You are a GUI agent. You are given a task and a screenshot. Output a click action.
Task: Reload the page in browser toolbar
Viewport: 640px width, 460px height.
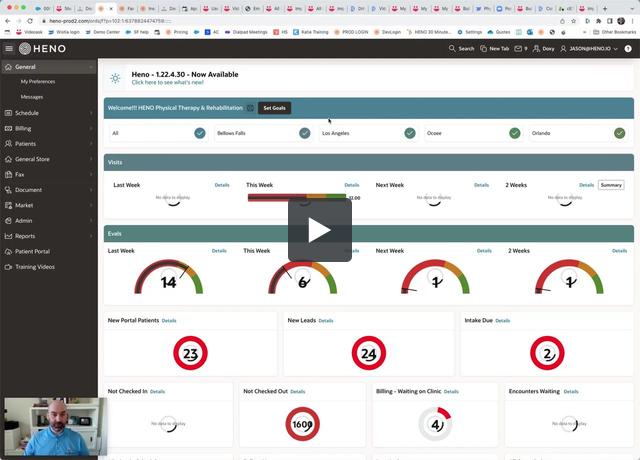click(x=30, y=21)
